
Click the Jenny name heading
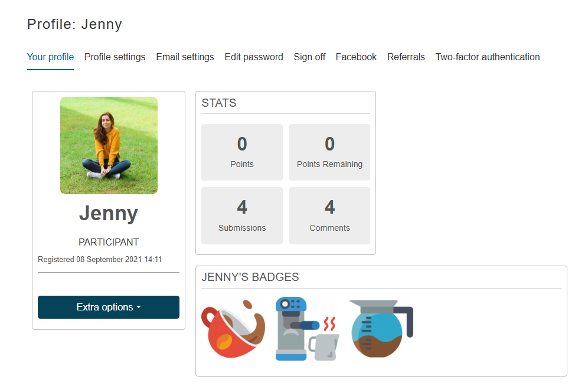point(109,213)
